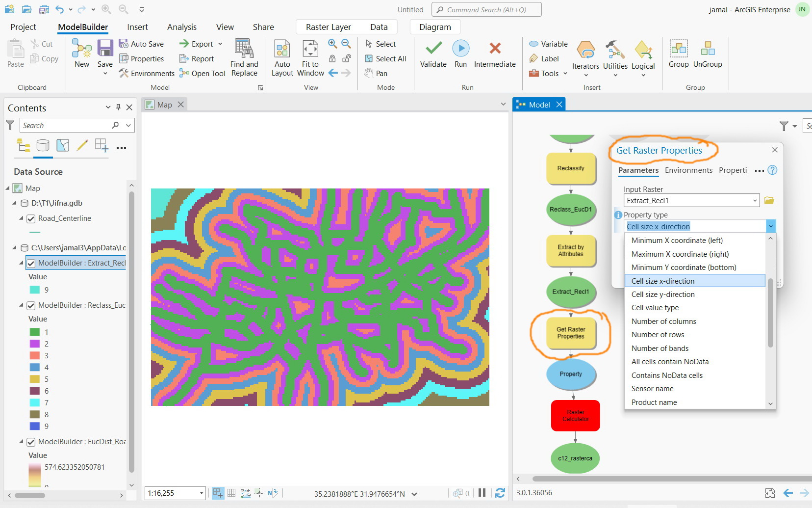Uncheck the Road_Centerline layer
The image size is (812, 508).
(31, 218)
